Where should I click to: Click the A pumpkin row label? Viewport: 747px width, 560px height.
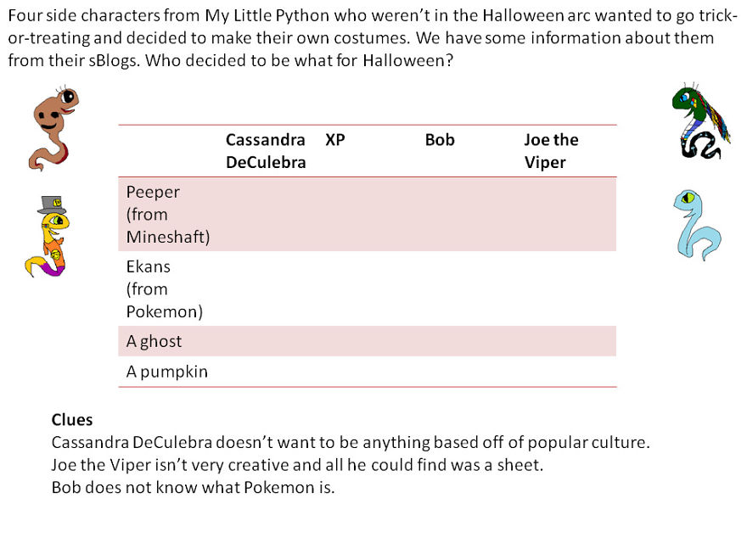point(166,372)
